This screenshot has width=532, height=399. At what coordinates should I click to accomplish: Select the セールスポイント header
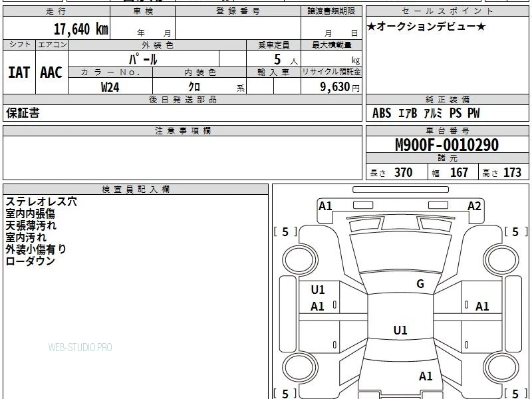point(447,11)
